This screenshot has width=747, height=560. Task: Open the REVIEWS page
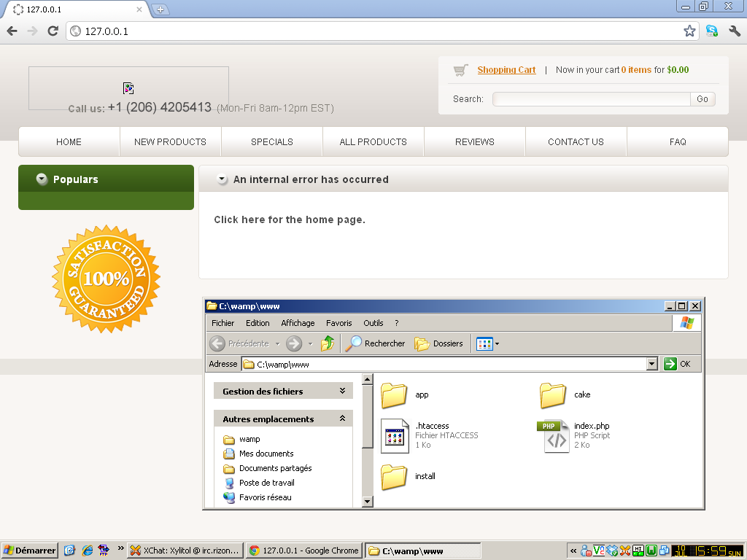pyautogui.click(x=474, y=142)
